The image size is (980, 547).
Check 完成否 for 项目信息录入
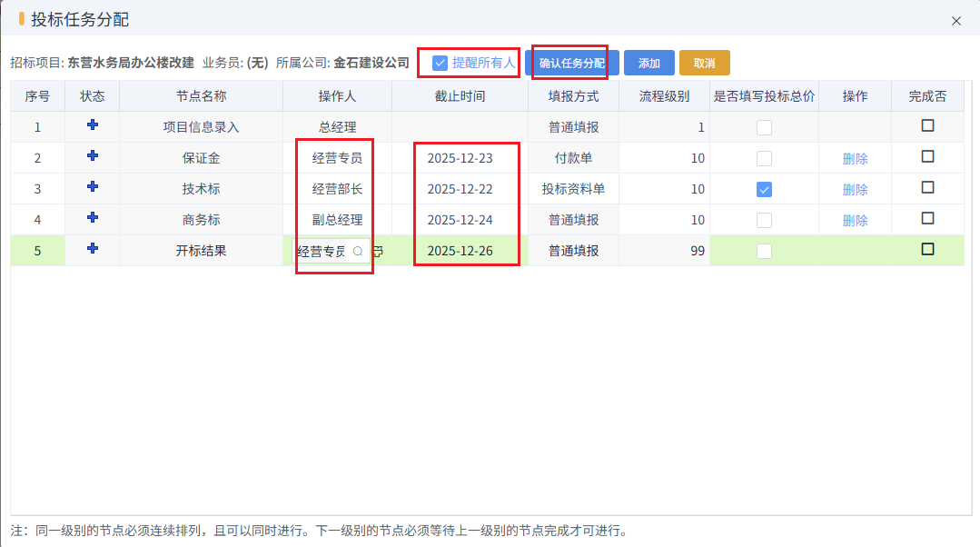point(927,126)
